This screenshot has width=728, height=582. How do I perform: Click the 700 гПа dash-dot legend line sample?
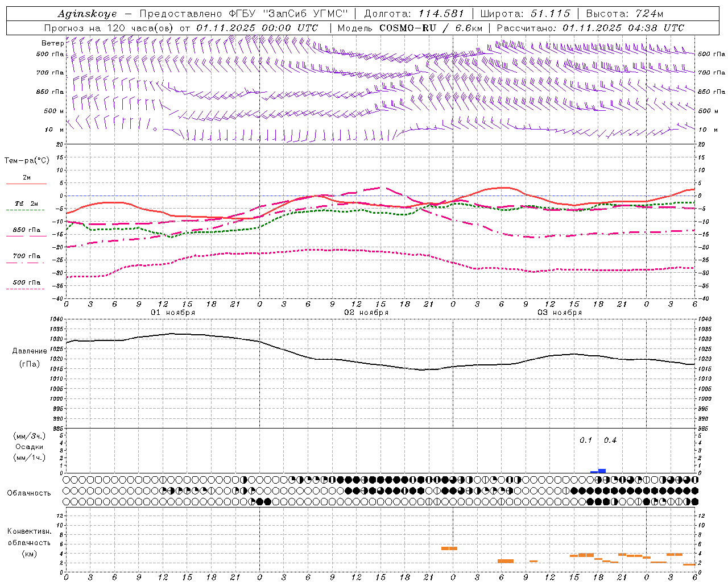point(25,263)
